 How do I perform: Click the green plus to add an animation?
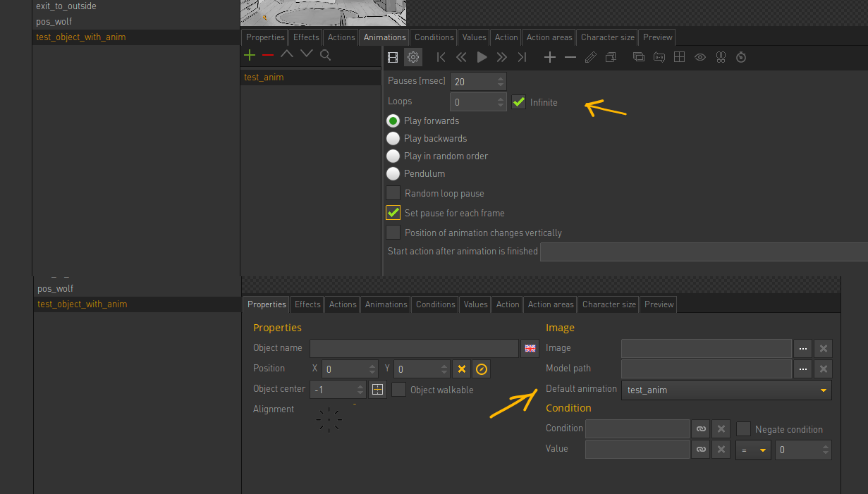point(249,55)
